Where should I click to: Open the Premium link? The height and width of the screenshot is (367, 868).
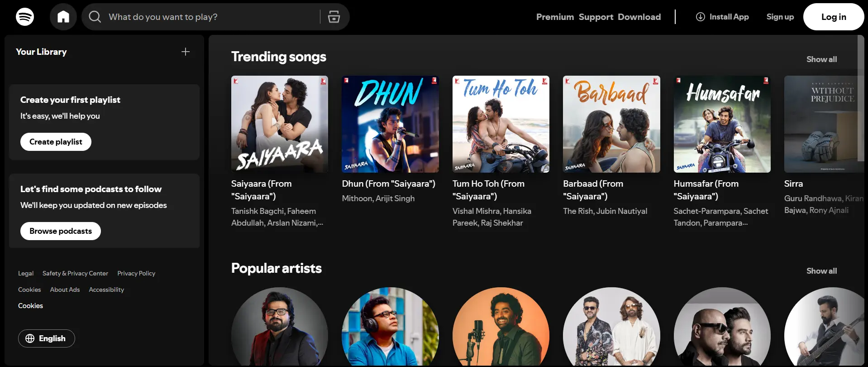click(555, 17)
